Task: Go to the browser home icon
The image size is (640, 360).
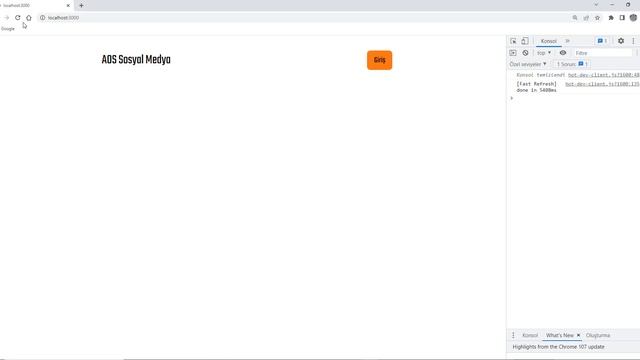Action: point(29,18)
